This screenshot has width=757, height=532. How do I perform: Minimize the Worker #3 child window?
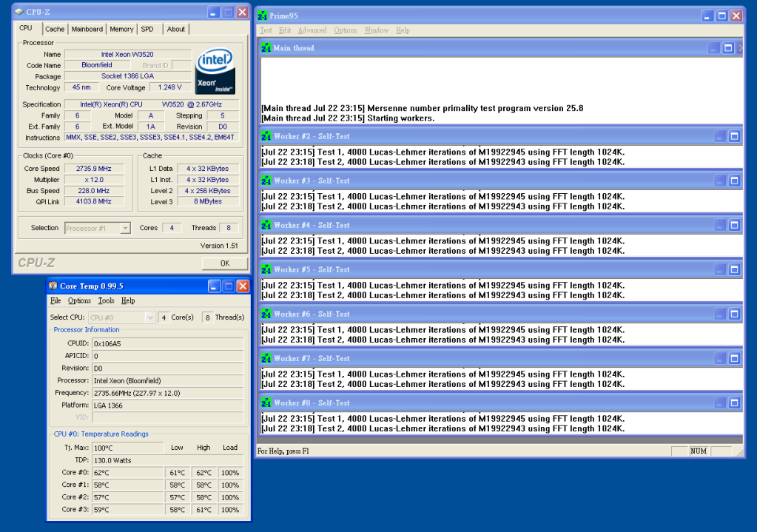tap(720, 181)
